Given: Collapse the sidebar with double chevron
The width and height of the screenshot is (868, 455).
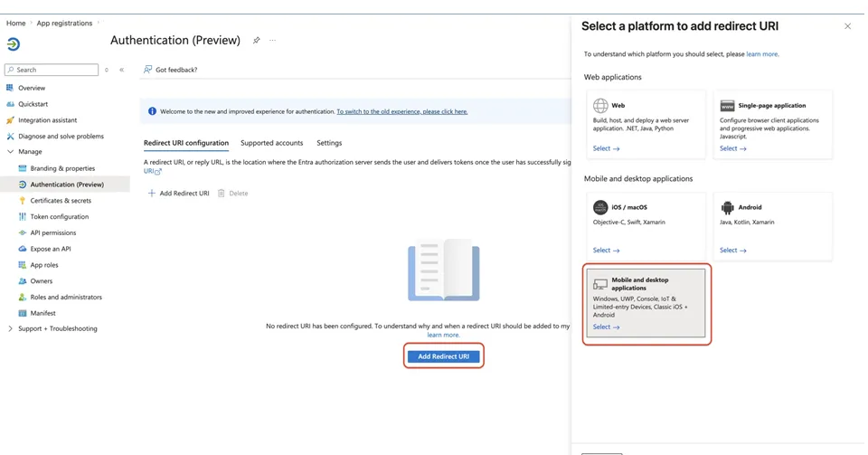Looking at the screenshot, I should 122,70.
